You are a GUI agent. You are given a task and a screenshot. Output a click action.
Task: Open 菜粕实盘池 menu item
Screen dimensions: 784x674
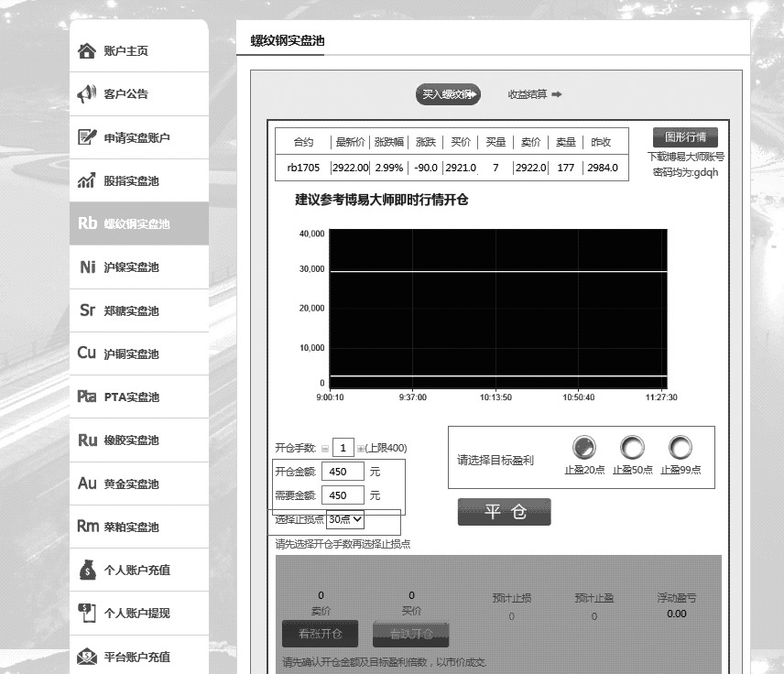pyautogui.click(x=139, y=527)
